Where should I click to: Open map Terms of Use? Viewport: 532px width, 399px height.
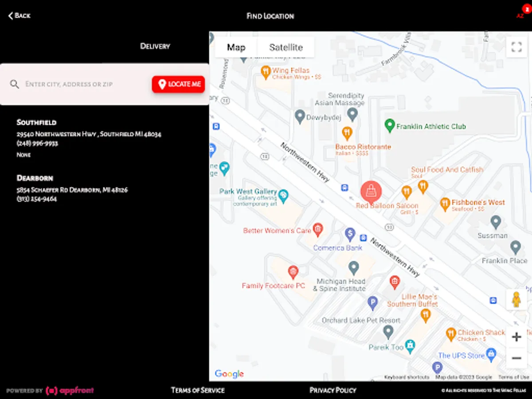(514, 377)
